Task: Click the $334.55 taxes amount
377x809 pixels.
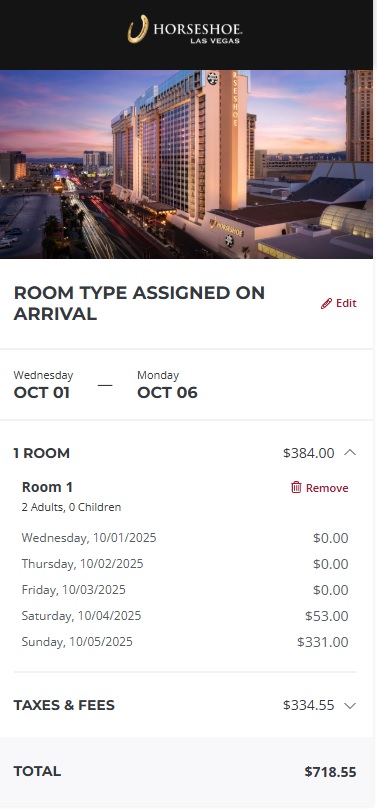Action: [x=308, y=705]
